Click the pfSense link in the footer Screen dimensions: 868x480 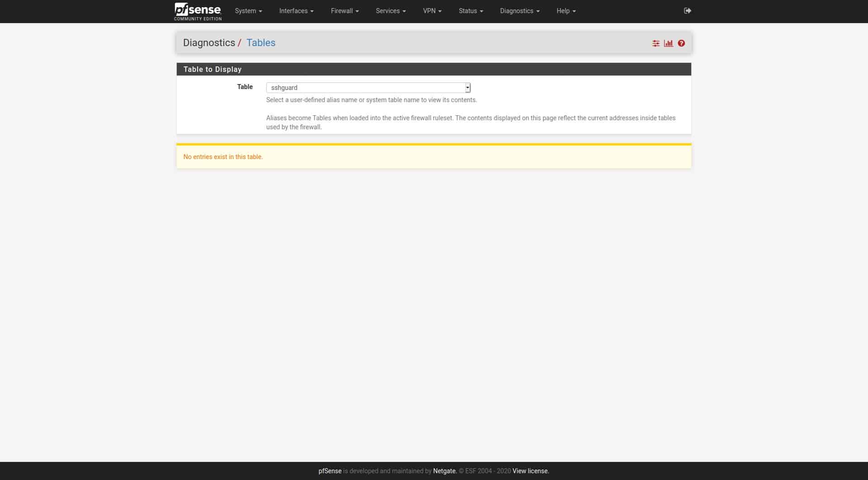(x=330, y=471)
